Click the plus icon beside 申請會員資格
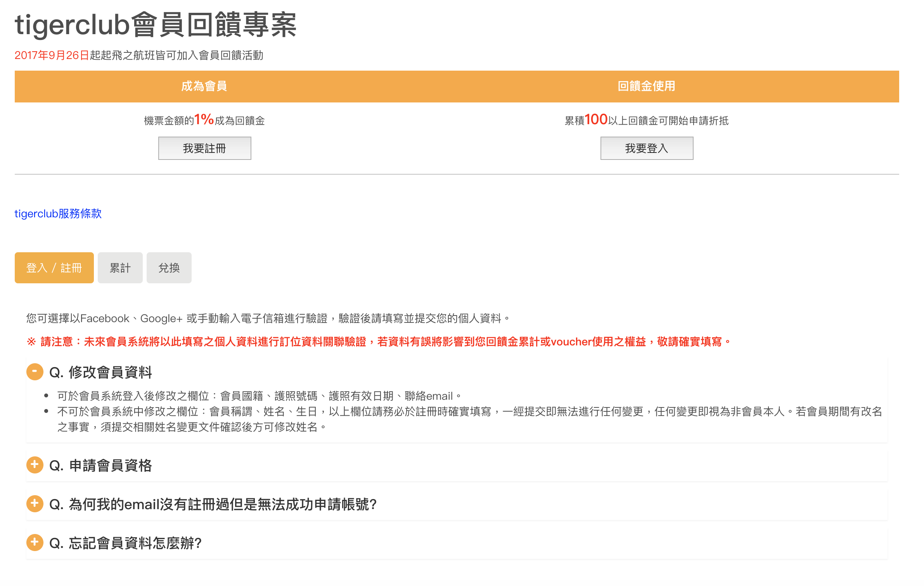The image size is (924, 586). point(35,465)
